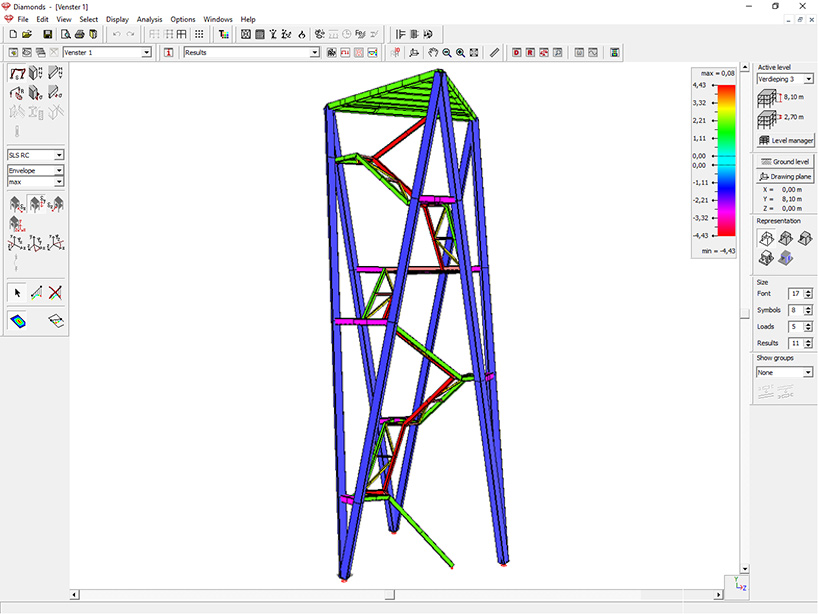Toggle the first local axes icon

pos(17,243)
